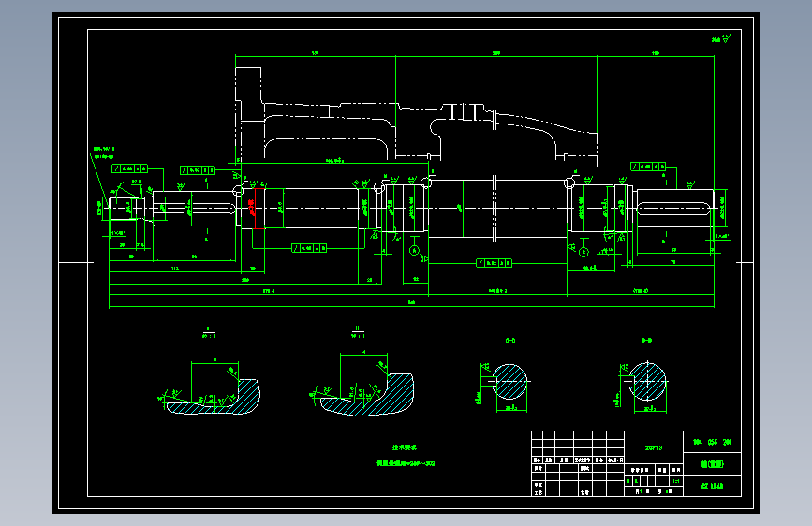Select the threaded left end of the shaft
The height and width of the screenshot is (526, 812).
click(125, 209)
